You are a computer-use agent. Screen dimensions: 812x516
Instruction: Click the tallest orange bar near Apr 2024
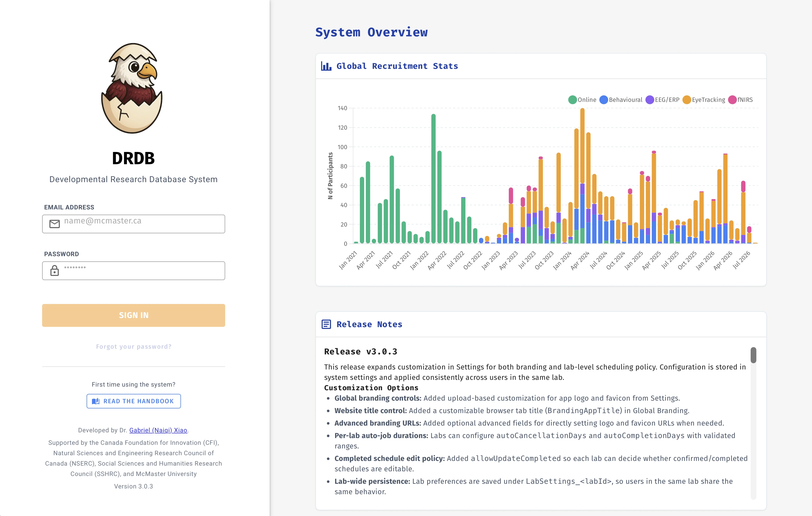coord(582,146)
